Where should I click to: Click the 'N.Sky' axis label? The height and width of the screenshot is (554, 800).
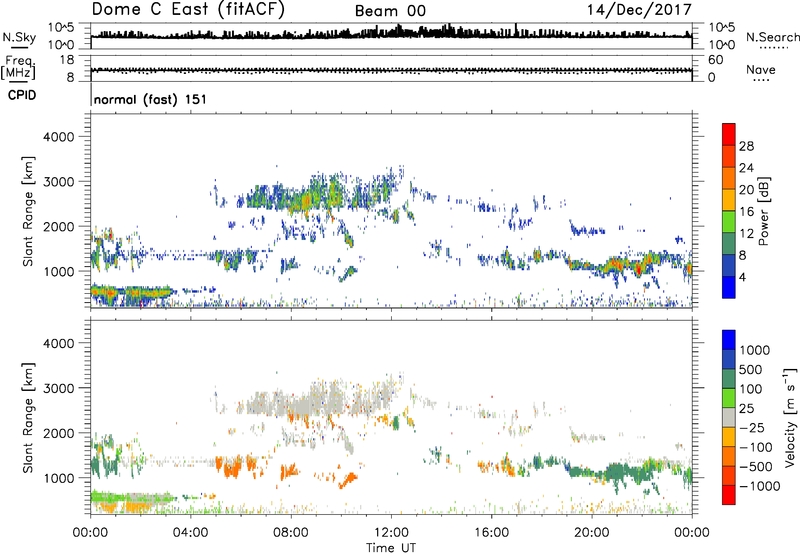19,38
